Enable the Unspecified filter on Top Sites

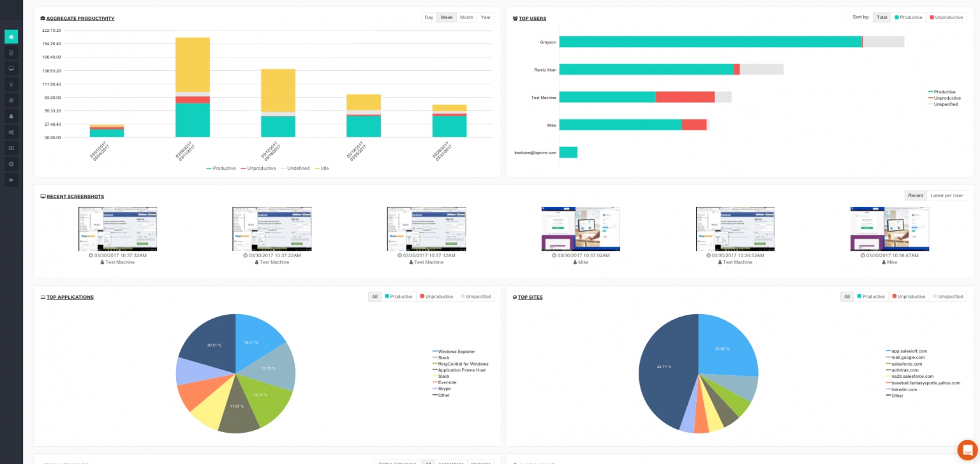948,296
